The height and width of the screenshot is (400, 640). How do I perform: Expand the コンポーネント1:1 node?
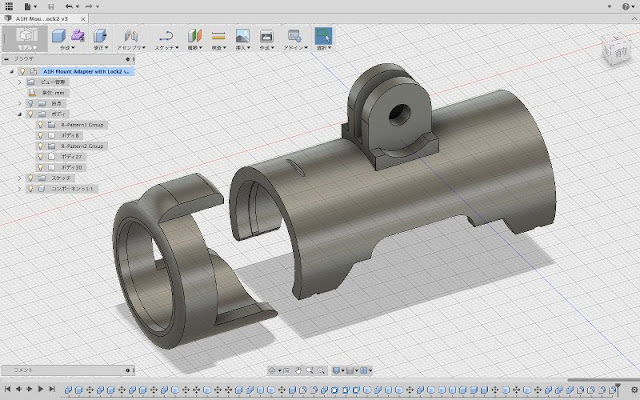coord(20,189)
